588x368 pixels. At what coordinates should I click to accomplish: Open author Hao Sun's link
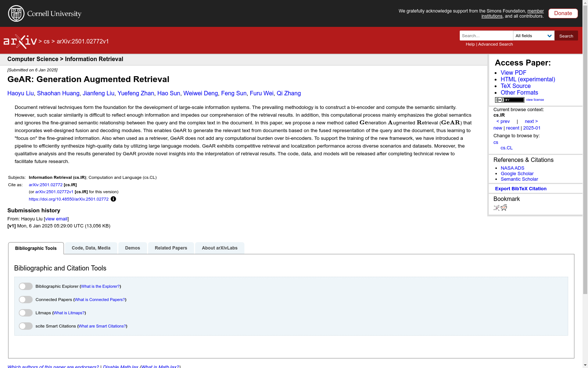point(169,93)
